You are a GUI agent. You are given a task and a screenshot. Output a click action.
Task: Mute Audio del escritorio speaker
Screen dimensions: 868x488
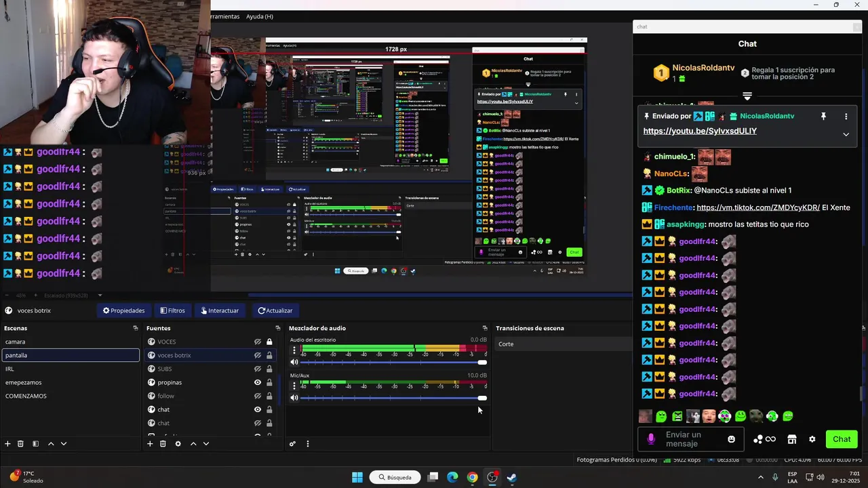pyautogui.click(x=294, y=362)
